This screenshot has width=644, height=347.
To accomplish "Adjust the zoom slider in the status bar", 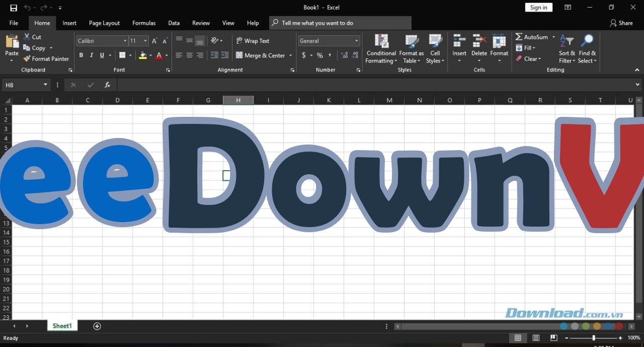I will pos(594,338).
